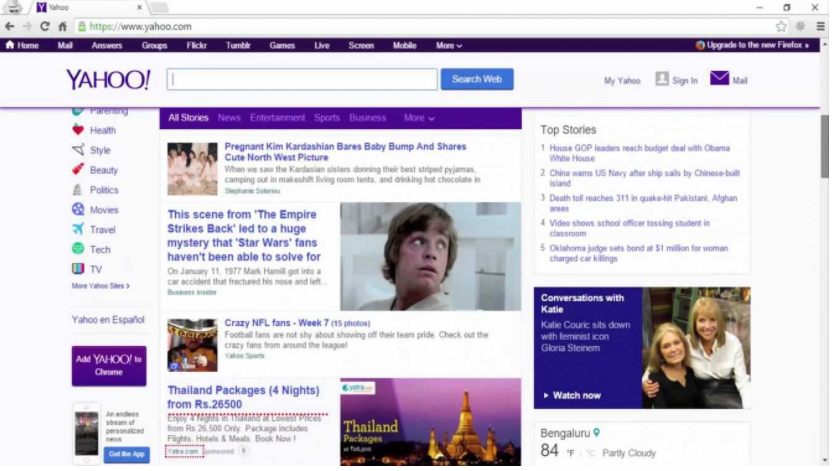The height and width of the screenshot is (471, 834).
Task: Click the TV icon in sidebar
Action: point(78,268)
